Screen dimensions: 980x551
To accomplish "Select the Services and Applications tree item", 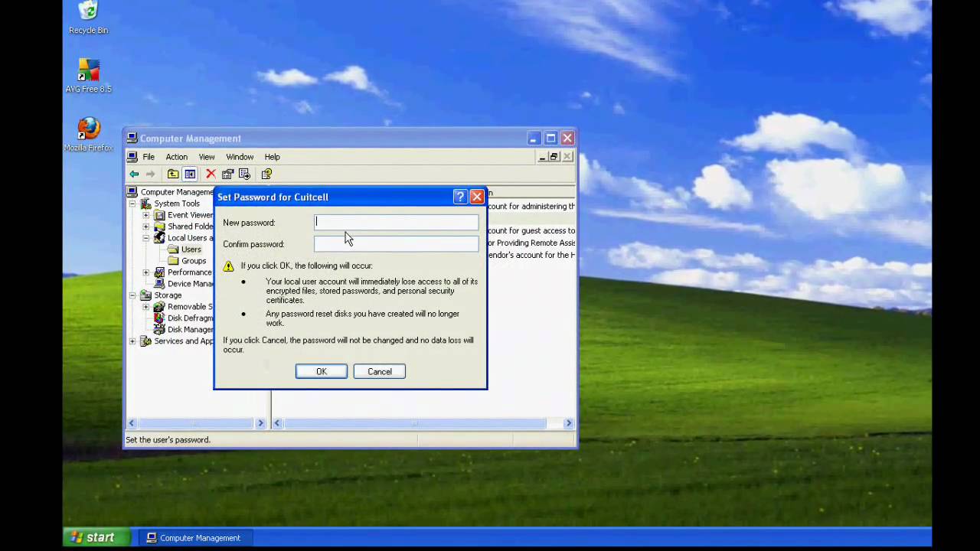I will [x=184, y=341].
